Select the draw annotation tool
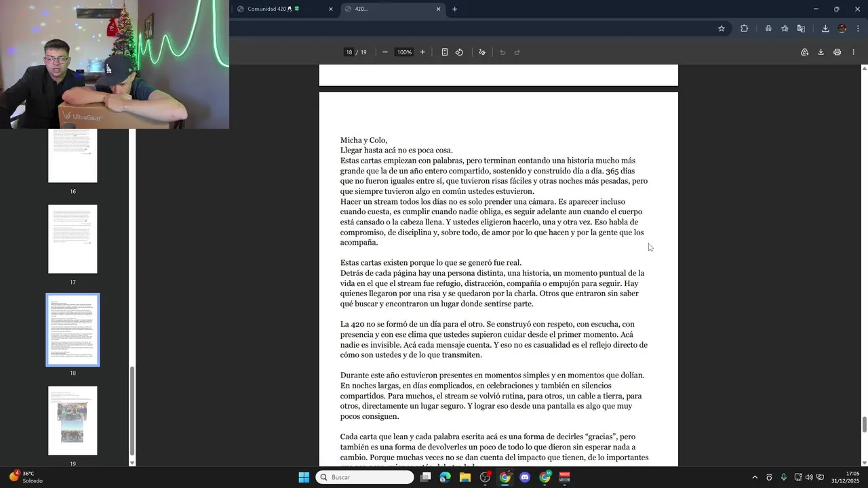 [482, 52]
